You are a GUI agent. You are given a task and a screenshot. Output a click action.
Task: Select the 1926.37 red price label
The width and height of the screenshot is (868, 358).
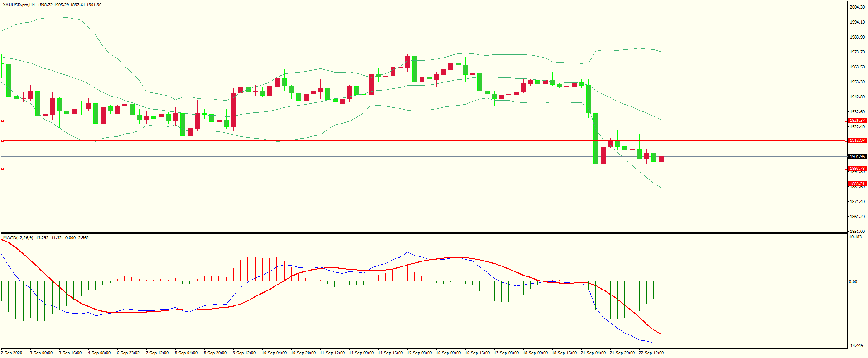click(857, 121)
